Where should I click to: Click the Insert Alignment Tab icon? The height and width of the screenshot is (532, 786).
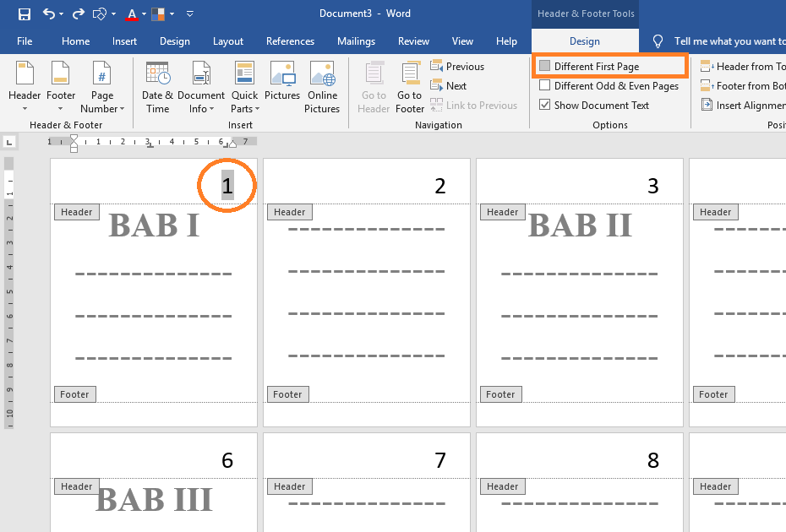tap(707, 106)
